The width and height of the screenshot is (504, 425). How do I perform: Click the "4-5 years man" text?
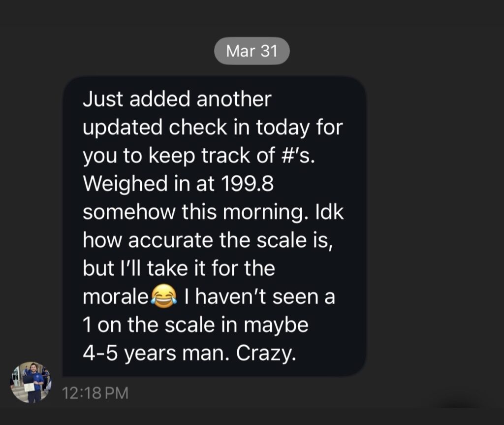pos(157,354)
